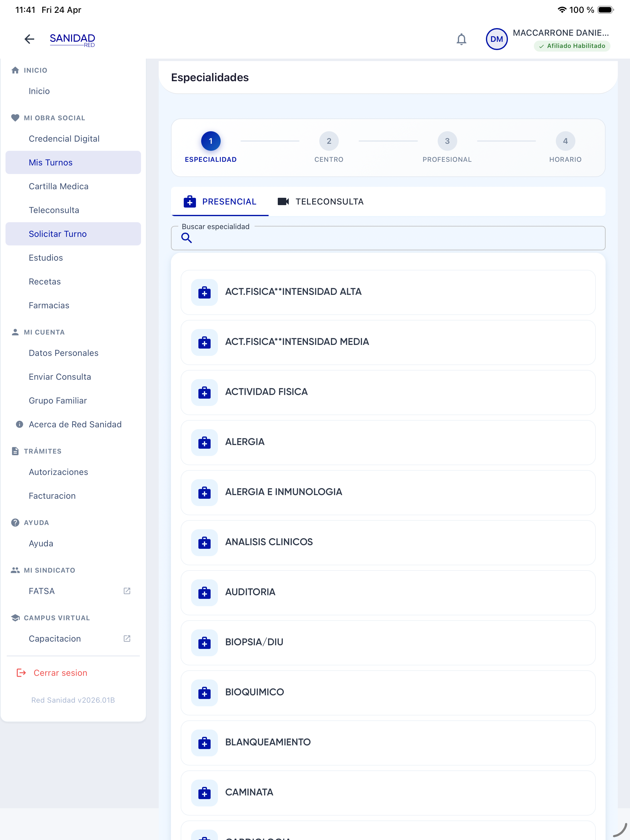Switch to the TELECONSULTA tab

tap(321, 202)
